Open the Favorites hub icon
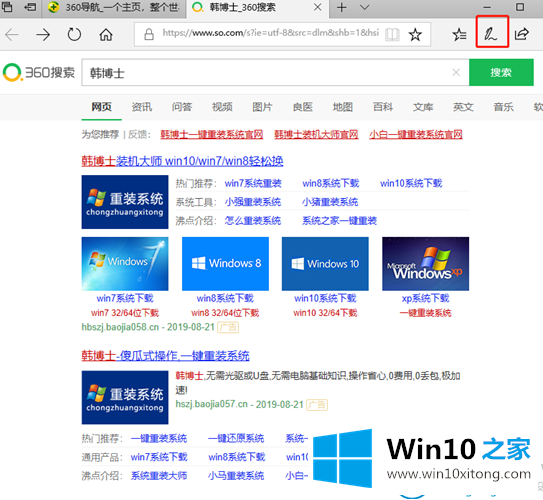 [x=459, y=35]
